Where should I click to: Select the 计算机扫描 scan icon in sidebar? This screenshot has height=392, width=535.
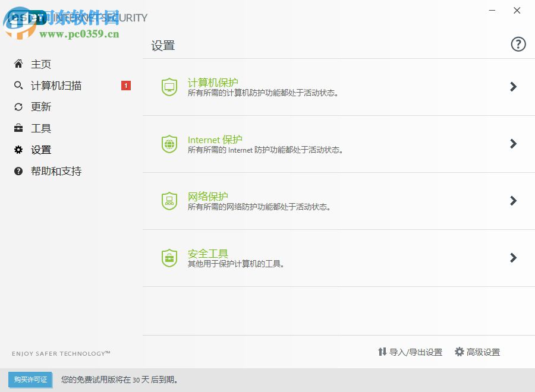pos(18,86)
